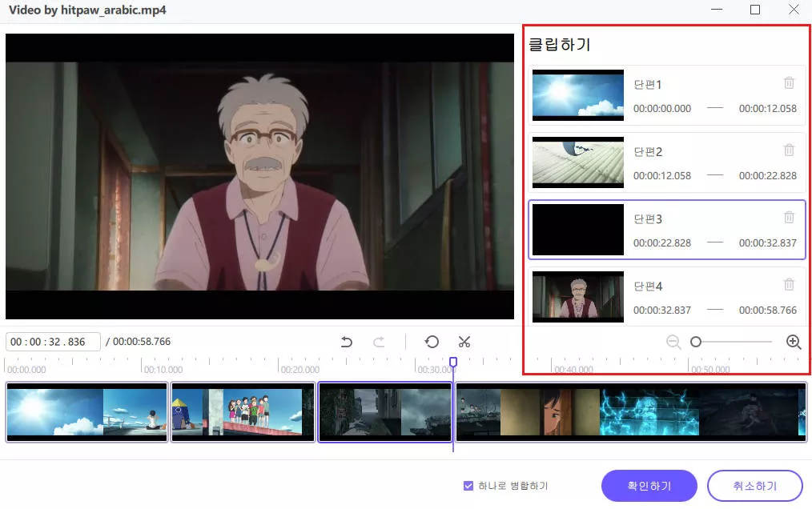This screenshot has height=509, width=812.
Task: Select the sky thumbnail of 단편1
Action: [578, 95]
